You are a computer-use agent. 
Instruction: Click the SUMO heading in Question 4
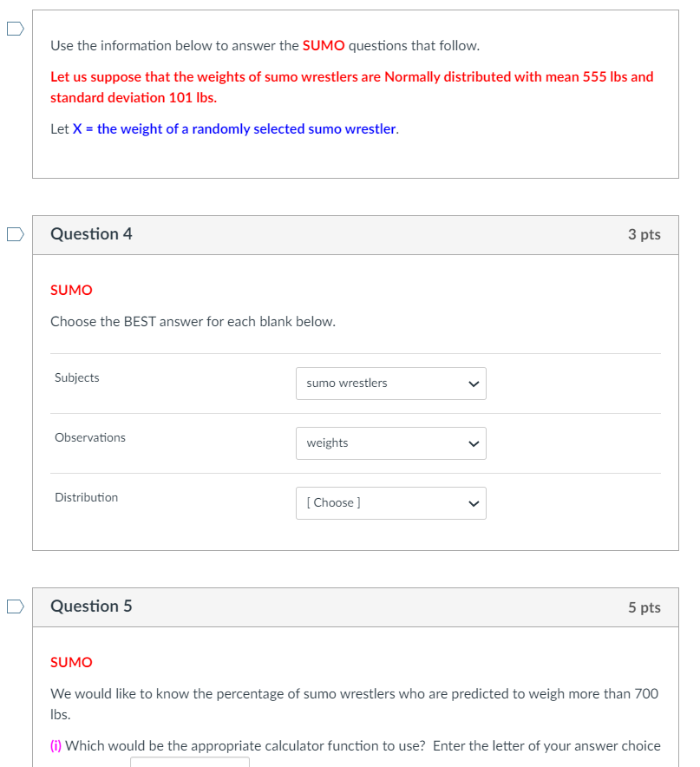click(70, 290)
